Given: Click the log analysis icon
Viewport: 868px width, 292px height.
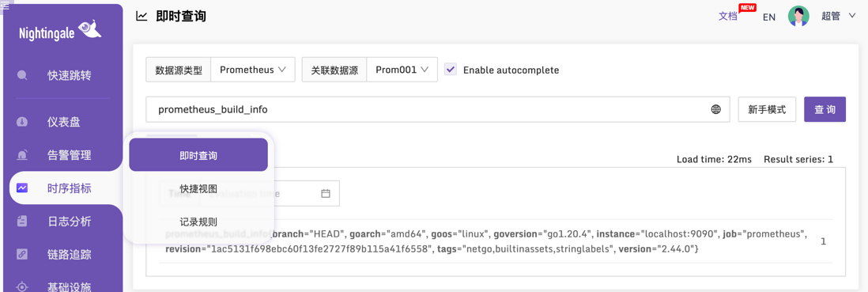Looking at the screenshot, I should click(22, 222).
